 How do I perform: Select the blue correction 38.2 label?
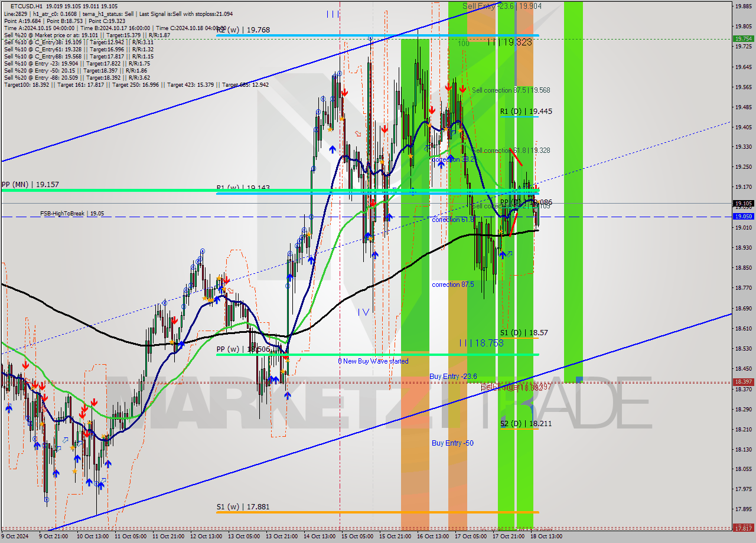pyautogui.click(x=454, y=159)
